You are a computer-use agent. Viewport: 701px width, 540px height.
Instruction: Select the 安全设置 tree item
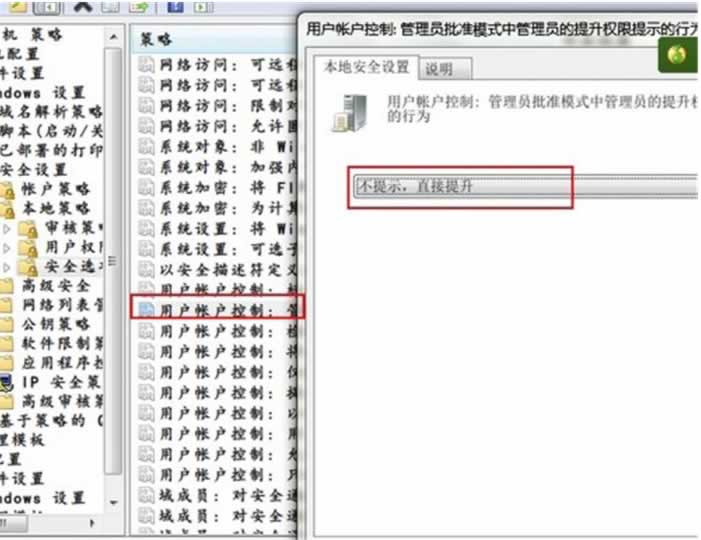click(34, 170)
